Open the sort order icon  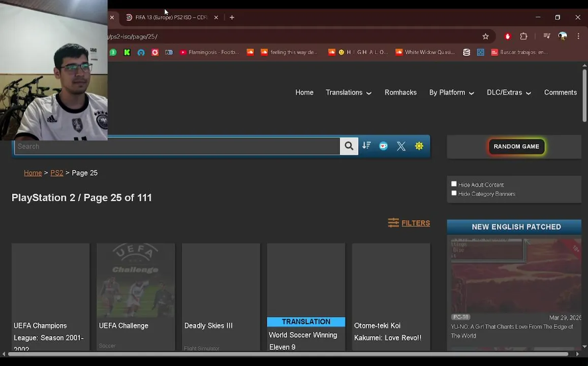[366, 145]
